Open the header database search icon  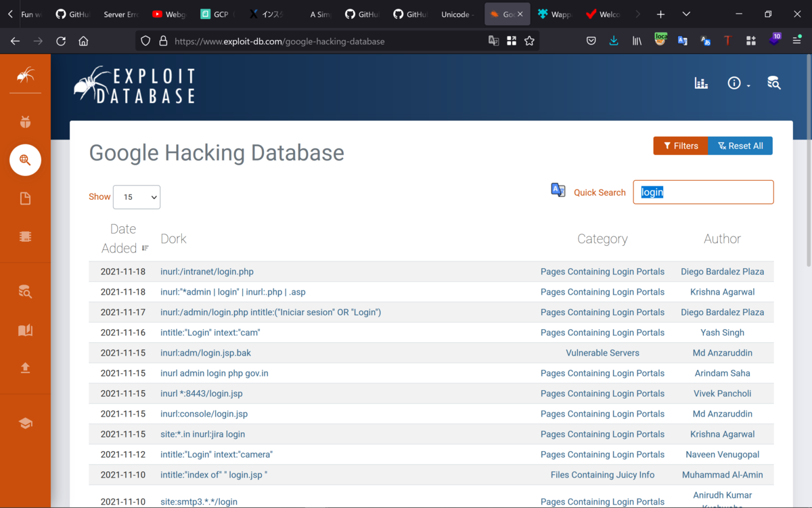(x=774, y=83)
